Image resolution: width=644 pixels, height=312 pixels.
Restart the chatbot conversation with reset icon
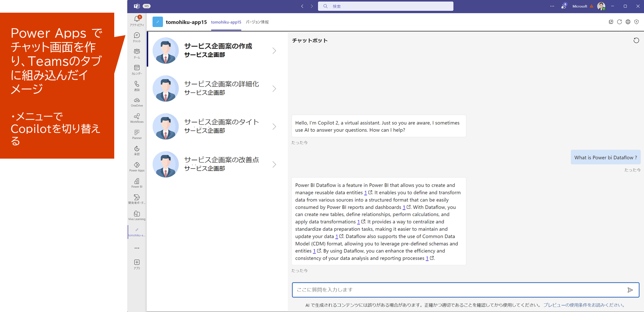(636, 40)
